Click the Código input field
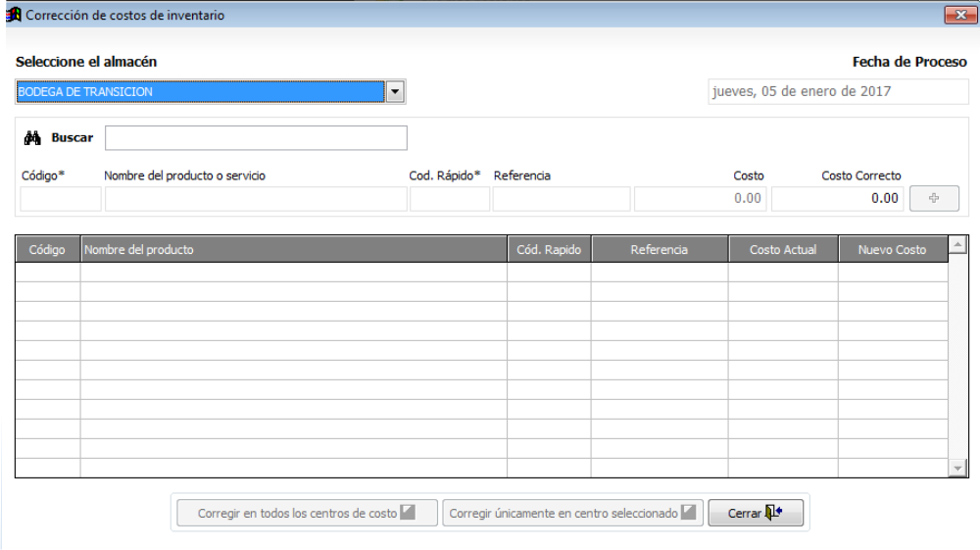Screen dimensions: 980x550 coord(61,199)
